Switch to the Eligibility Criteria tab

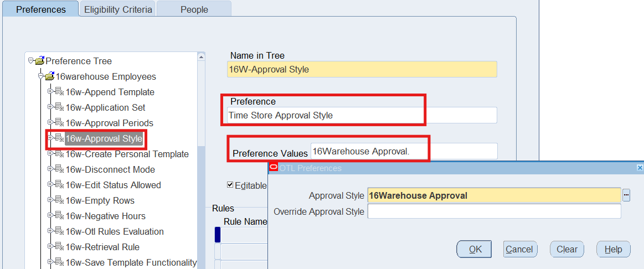click(118, 9)
